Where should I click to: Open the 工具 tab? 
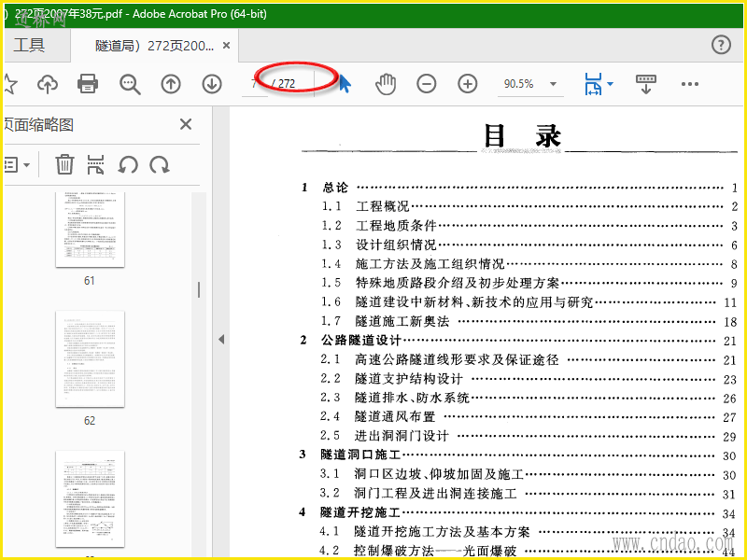(x=29, y=45)
